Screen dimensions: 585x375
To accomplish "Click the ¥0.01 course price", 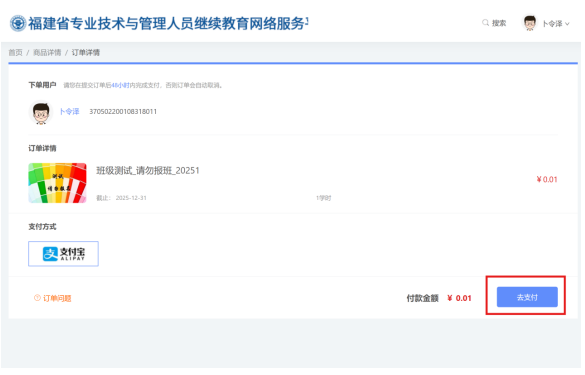I will 547,179.
